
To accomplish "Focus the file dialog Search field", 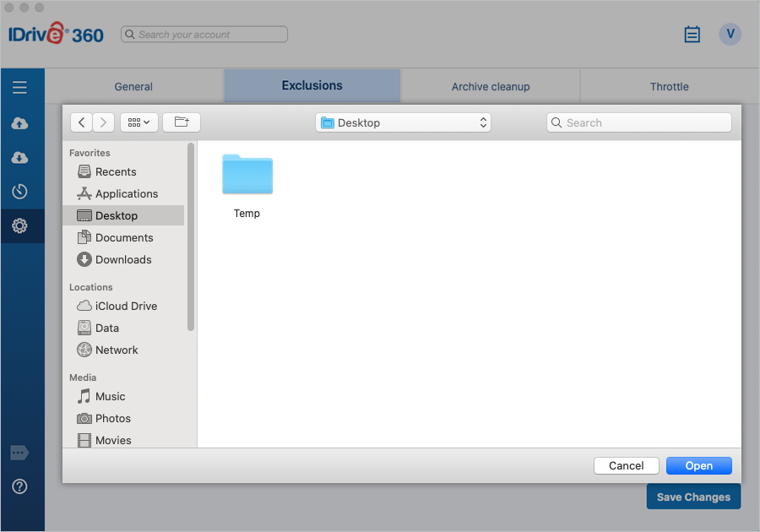I will tap(639, 122).
